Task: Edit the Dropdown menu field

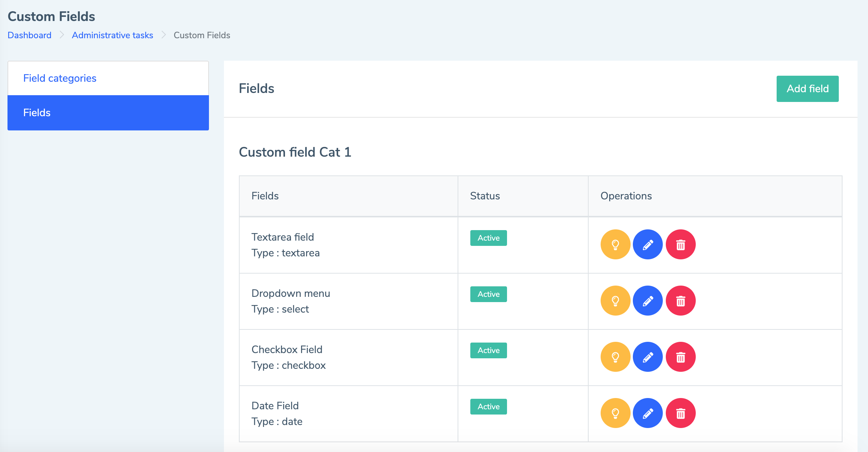Action: (x=648, y=301)
